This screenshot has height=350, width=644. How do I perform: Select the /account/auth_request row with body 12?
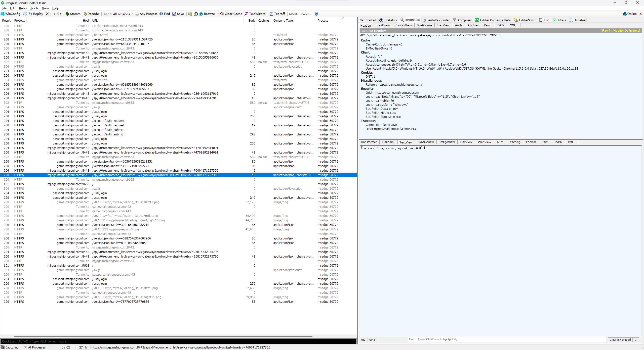178,125
